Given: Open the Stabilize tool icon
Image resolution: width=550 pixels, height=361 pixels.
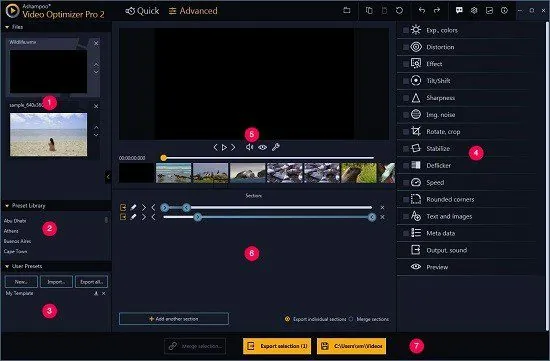Looking at the screenshot, I should pyautogui.click(x=416, y=148).
